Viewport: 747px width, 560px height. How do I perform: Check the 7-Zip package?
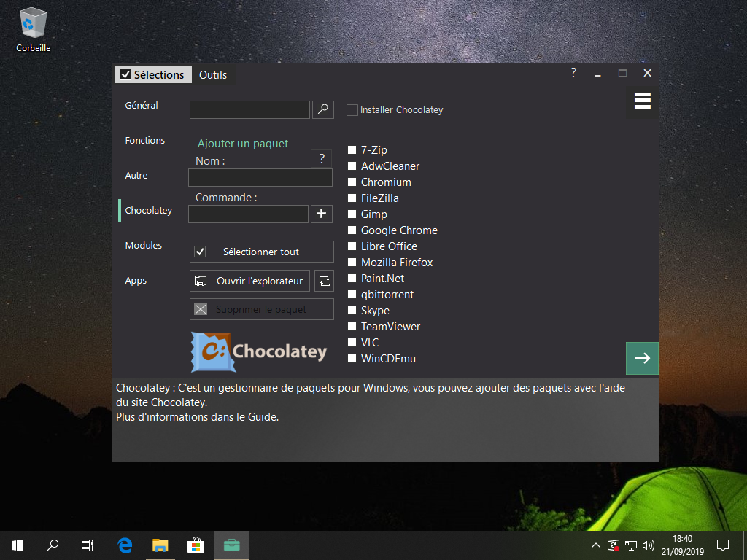(352, 150)
